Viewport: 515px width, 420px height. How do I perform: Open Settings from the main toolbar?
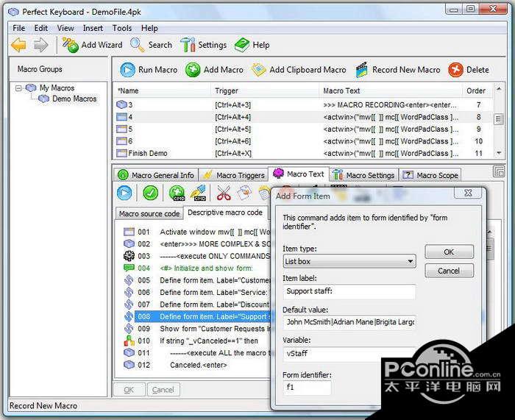click(x=204, y=45)
